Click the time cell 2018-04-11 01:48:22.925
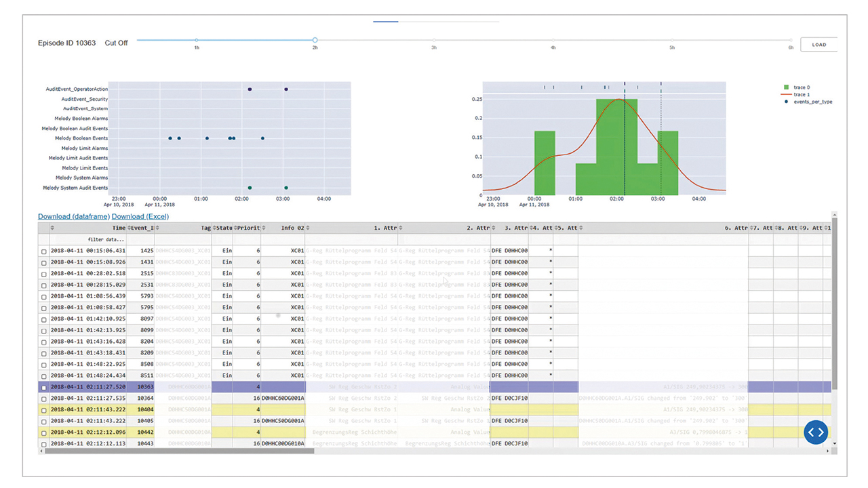Screen dimensions: 868x488 click(x=88, y=365)
